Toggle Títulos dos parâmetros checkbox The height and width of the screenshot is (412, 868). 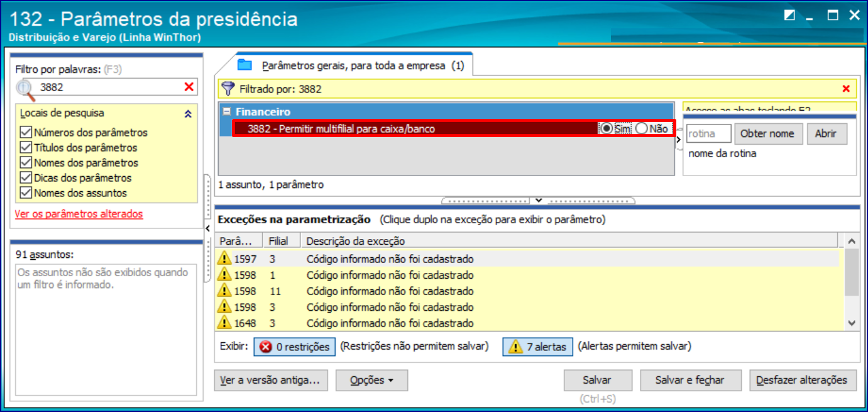point(26,148)
